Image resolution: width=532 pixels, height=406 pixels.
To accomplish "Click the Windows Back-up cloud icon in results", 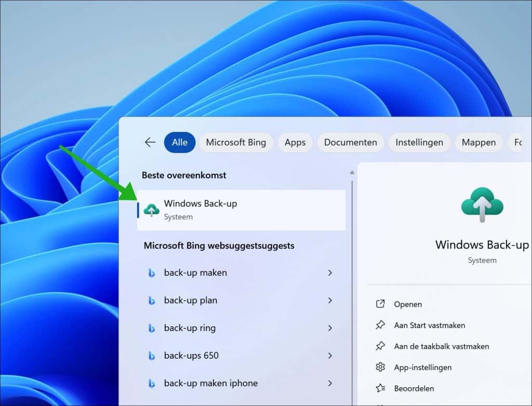I will click(x=151, y=210).
